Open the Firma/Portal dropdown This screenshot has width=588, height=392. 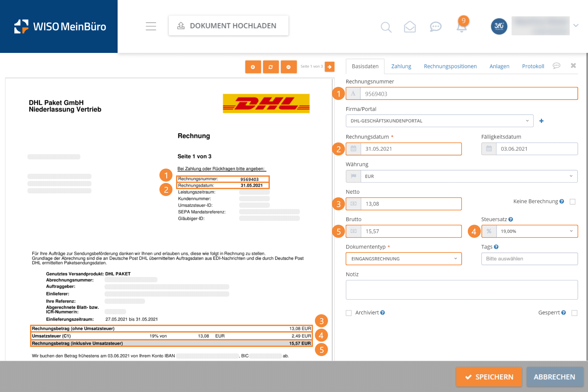click(x=440, y=121)
